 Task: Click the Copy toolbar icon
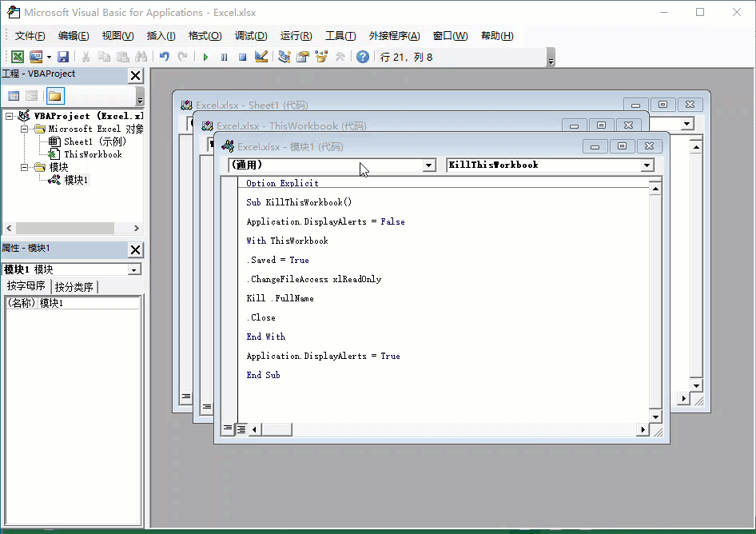tap(104, 57)
